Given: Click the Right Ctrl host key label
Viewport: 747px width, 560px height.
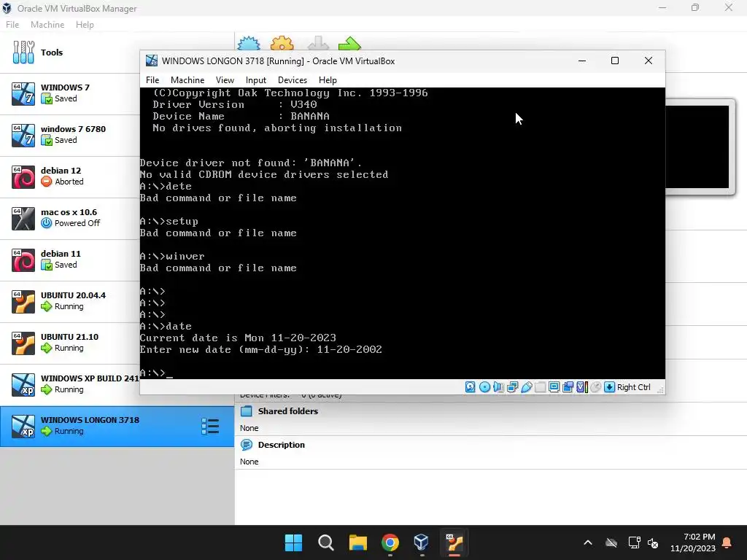Looking at the screenshot, I should (x=634, y=387).
